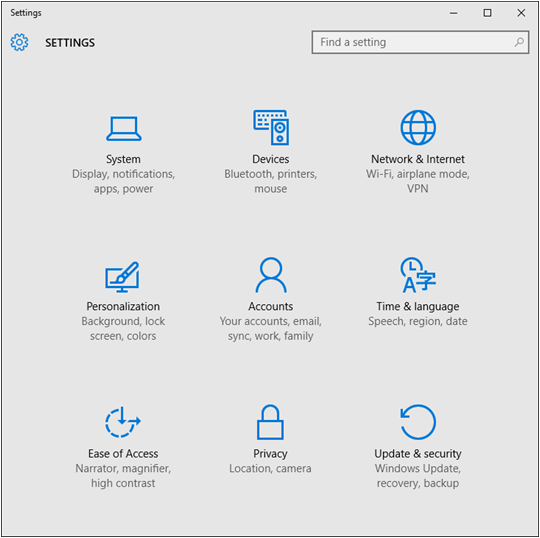The image size is (540, 538).
Task: Click the Update & security label
Action: coord(418,454)
